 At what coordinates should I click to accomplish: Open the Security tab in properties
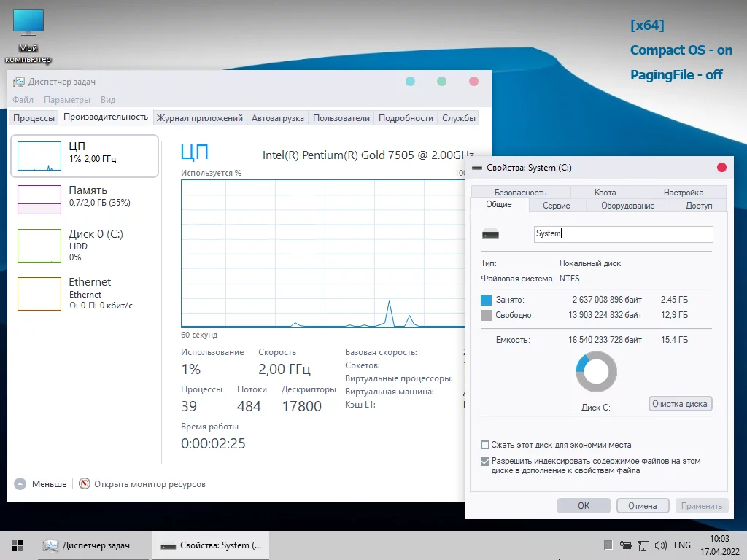click(x=520, y=192)
